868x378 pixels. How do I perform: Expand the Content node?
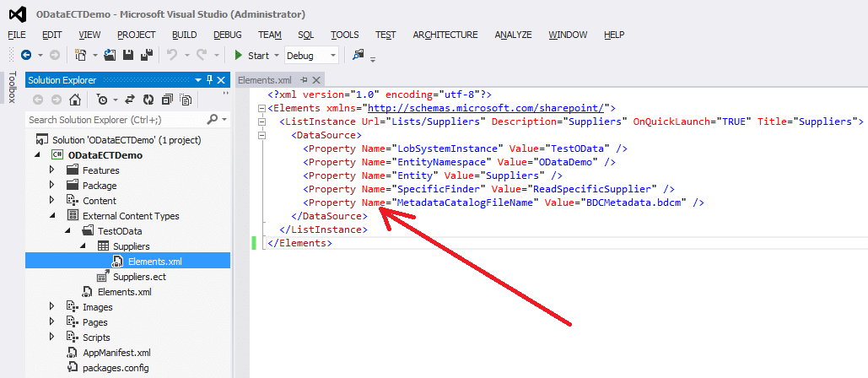[x=52, y=200]
